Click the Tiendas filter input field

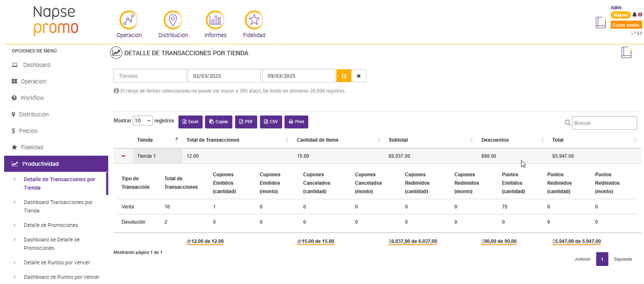(150, 76)
